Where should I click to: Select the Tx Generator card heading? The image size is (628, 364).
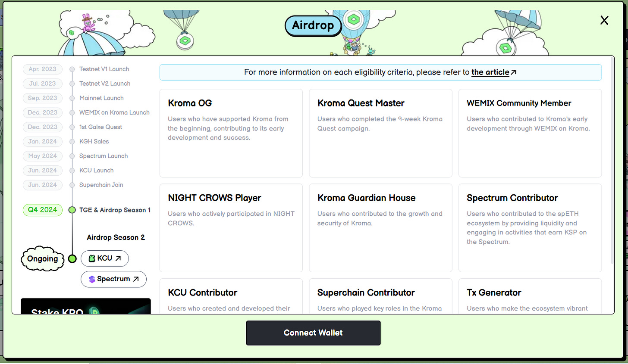pos(494,292)
